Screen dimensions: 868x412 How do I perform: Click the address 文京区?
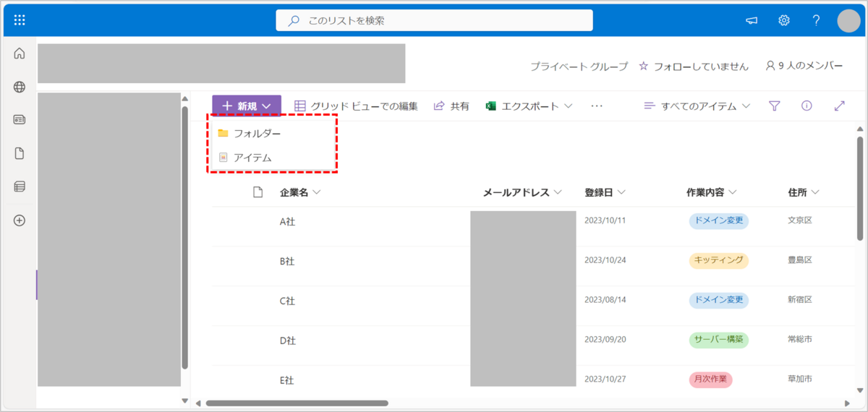(x=800, y=220)
